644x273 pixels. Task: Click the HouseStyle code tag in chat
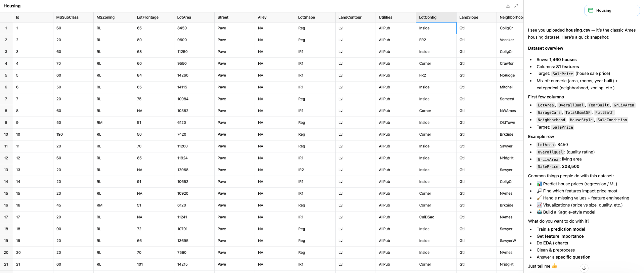(x=581, y=120)
